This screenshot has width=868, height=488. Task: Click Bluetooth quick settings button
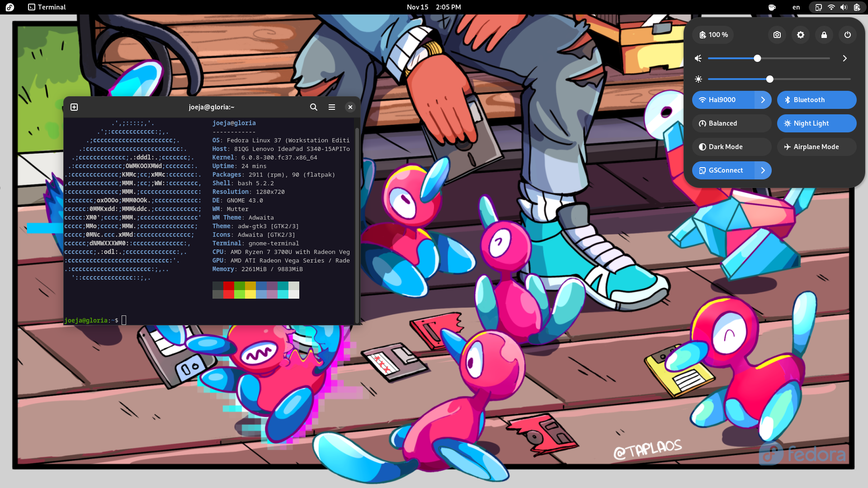tap(815, 99)
